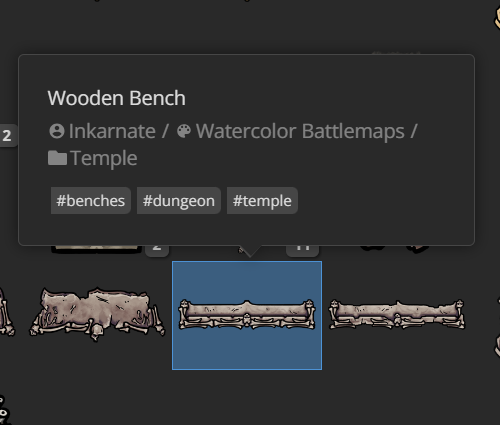The height and width of the screenshot is (425, 500).
Task: Click the partially hidden 2 badge below tooltip
Action: tap(157, 251)
